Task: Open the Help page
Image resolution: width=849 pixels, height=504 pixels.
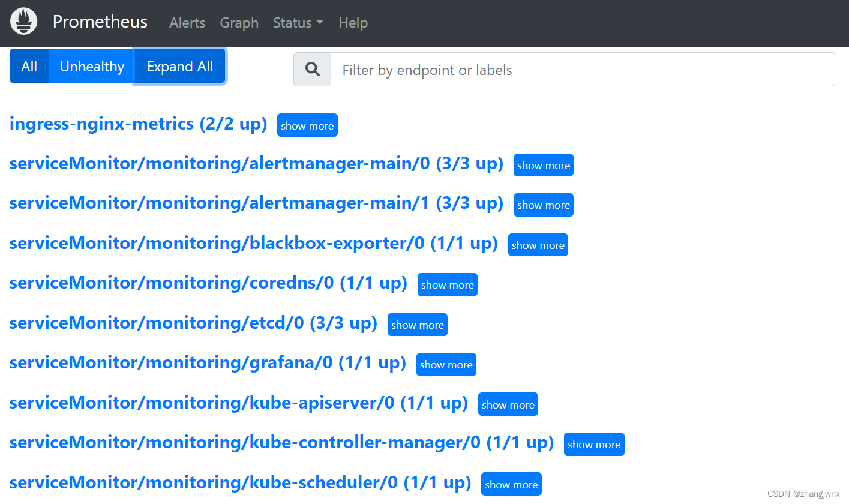Action: pos(353,23)
